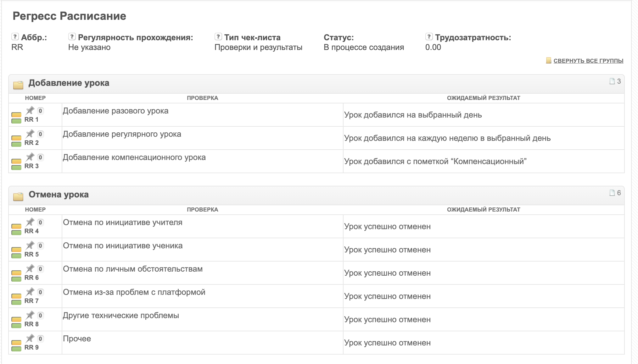Click the pin icon for RR 1

(x=30, y=110)
